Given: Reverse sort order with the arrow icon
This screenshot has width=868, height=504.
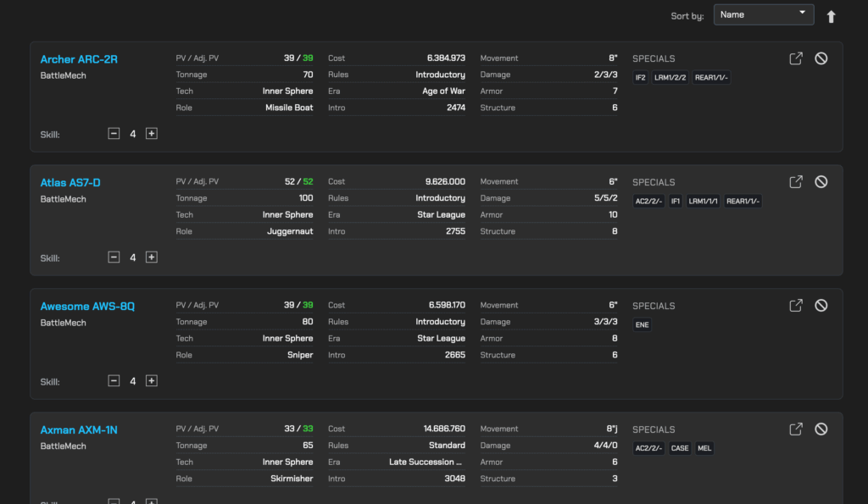Looking at the screenshot, I should click(831, 16).
